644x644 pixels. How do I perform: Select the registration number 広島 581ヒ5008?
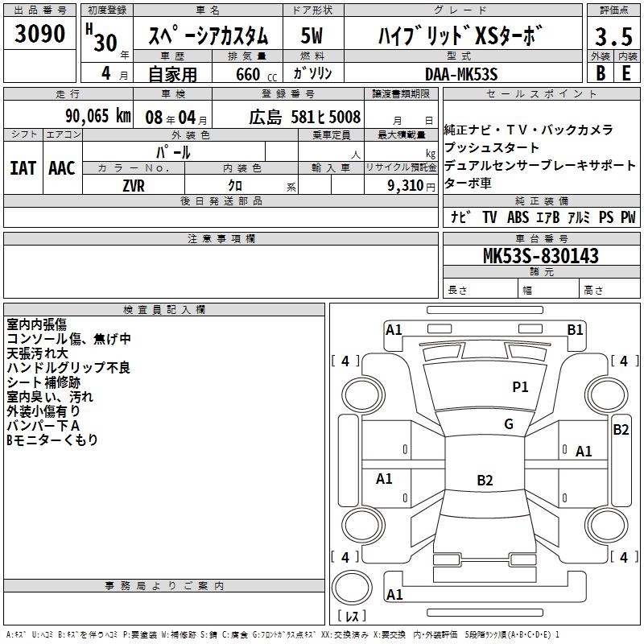[x=305, y=118]
